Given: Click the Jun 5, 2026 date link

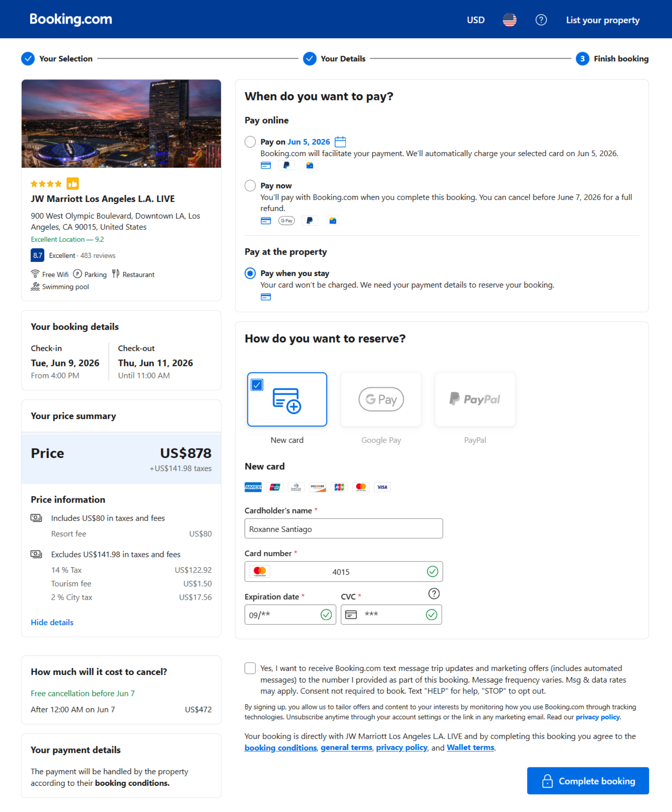Looking at the screenshot, I should [x=309, y=142].
